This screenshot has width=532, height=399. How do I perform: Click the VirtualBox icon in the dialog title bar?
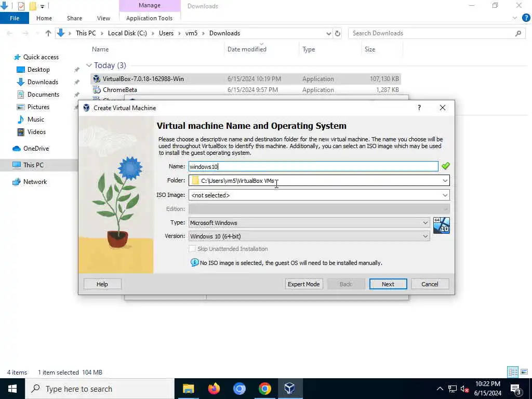[x=87, y=108]
